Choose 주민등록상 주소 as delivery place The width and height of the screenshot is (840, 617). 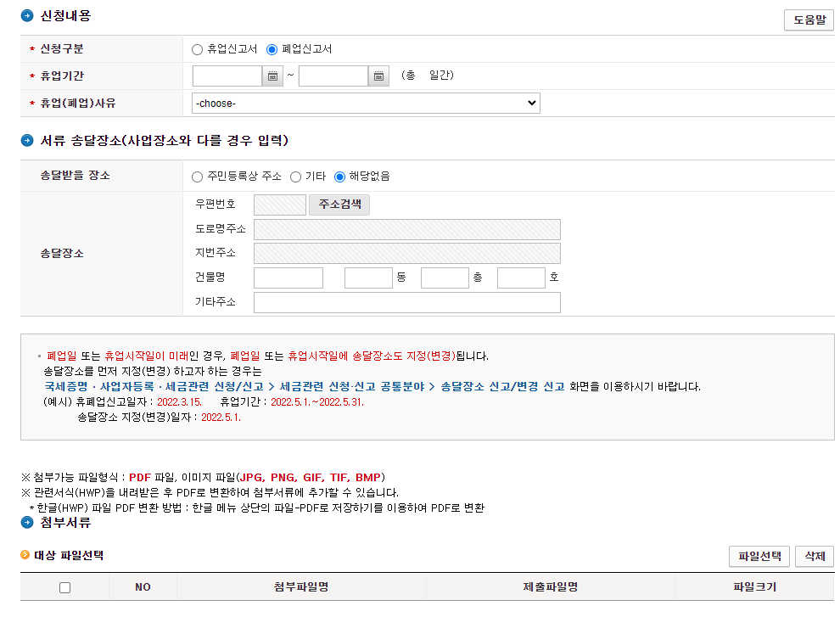pos(195,177)
